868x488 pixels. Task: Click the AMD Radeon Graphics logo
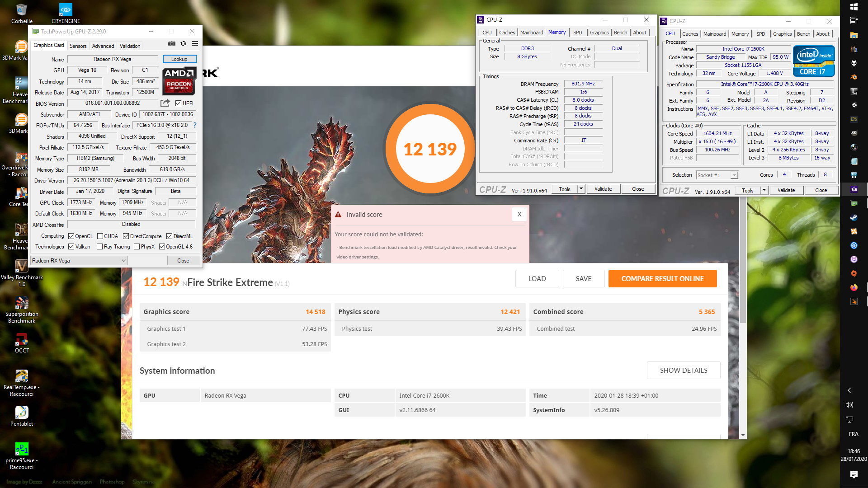[x=179, y=81]
